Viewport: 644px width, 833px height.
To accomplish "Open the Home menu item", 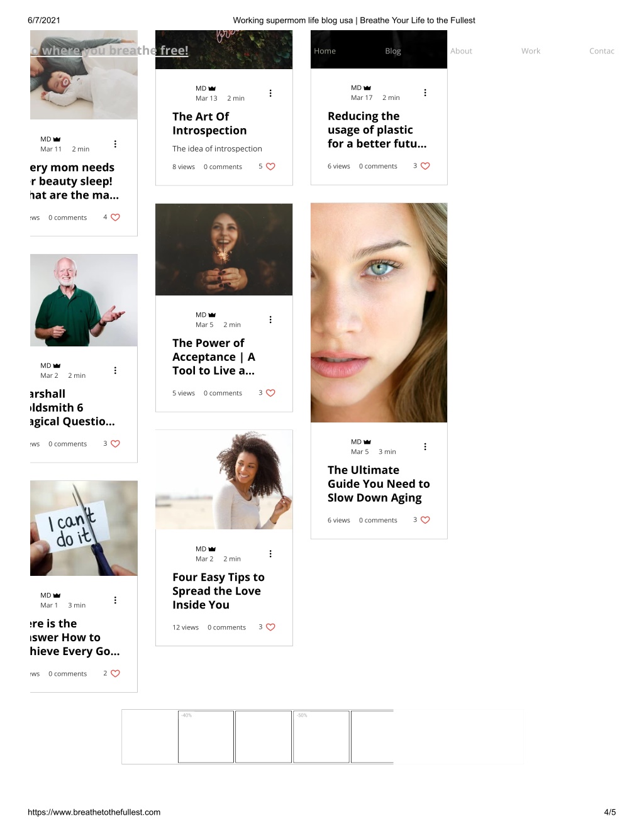I will [x=325, y=51].
